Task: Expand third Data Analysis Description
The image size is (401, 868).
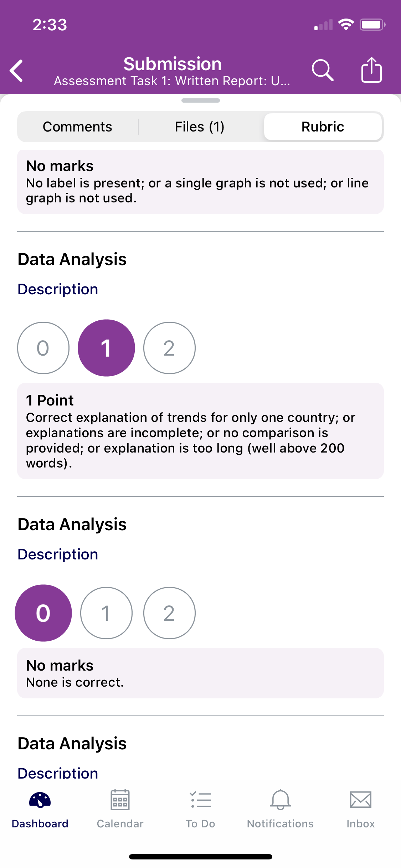Action: pyautogui.click(x=58, y=773)
